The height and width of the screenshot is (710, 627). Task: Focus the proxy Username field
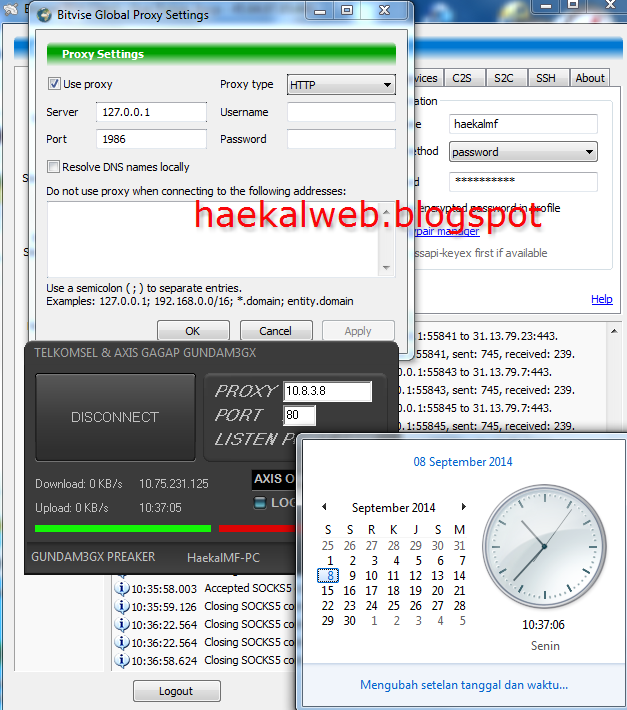tap(341, 112)
